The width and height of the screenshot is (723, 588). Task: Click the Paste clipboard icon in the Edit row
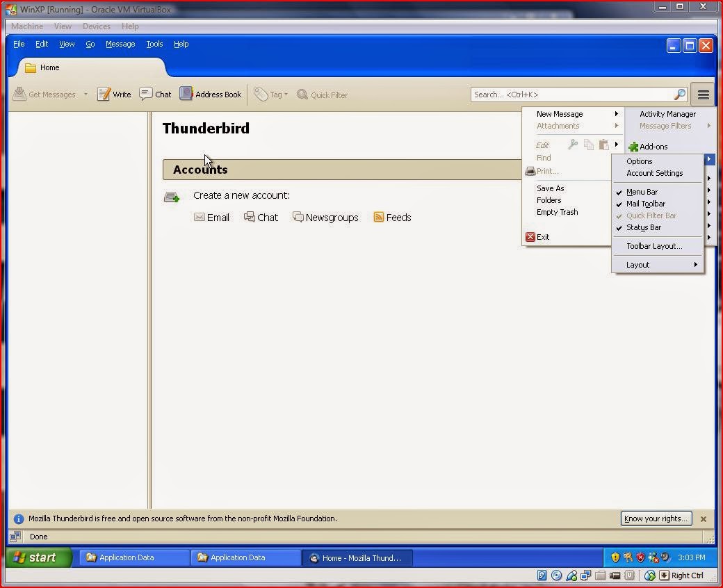pyautogui.click(x=603, y=145)
